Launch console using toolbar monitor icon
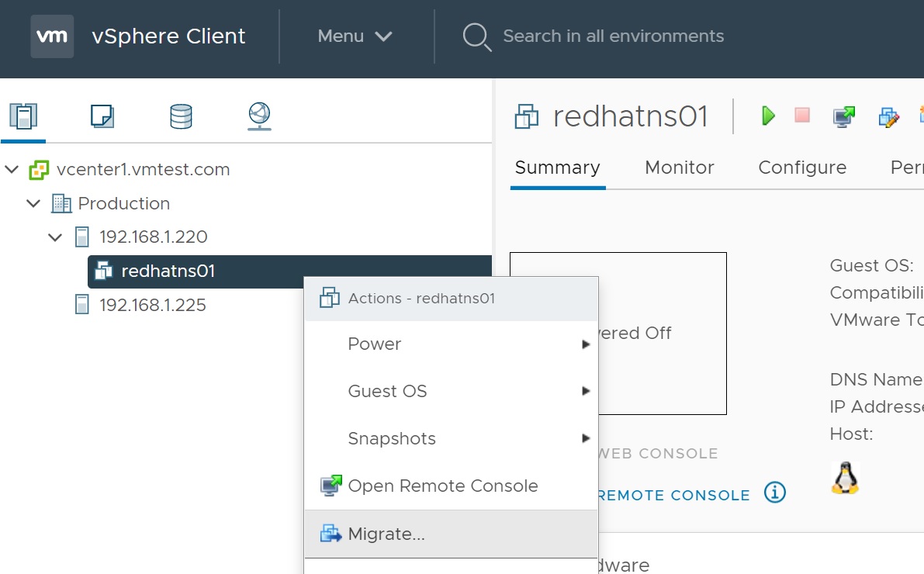Screen dimensions: 924x574 coord(843,116)
